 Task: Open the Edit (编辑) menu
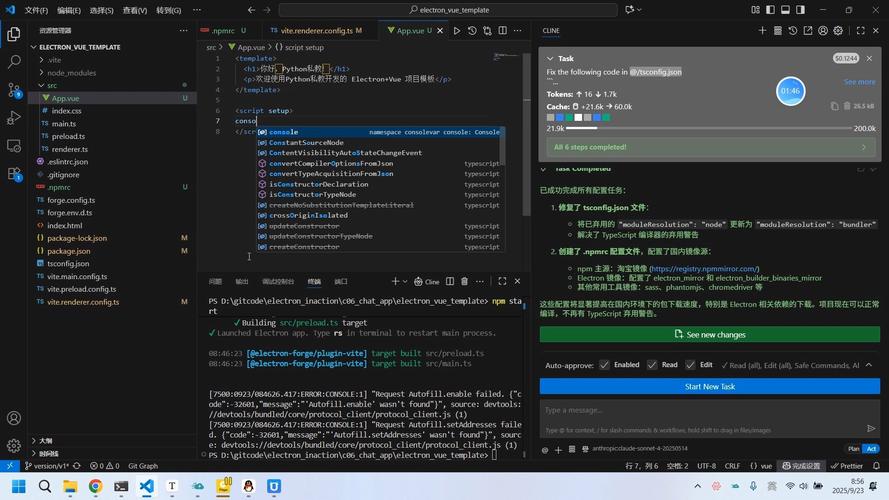tap(69, 10)
